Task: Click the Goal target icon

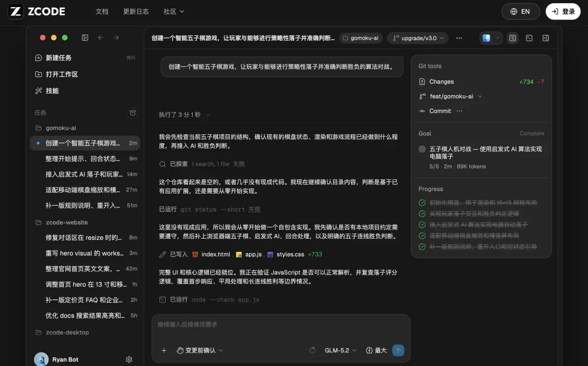Action: point(422,149)
